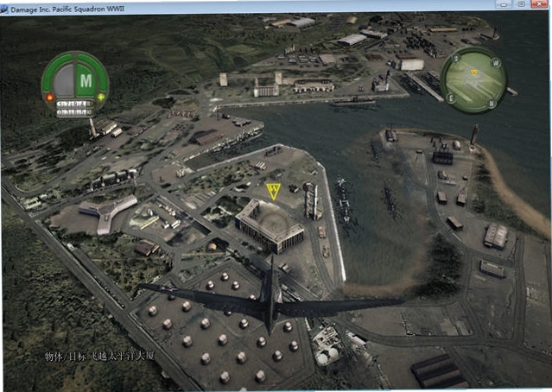
Task: Click the gray left half of the gauge dial
Action: point(65,81)
